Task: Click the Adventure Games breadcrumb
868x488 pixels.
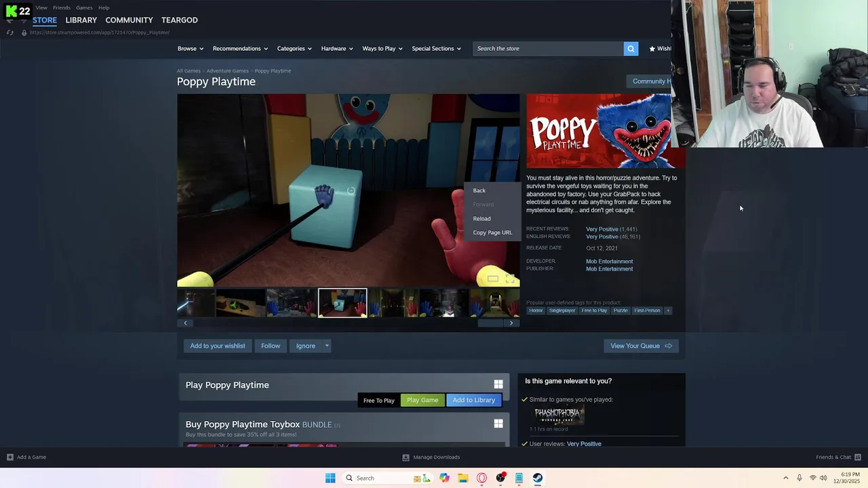Action: tap(228, 70)
